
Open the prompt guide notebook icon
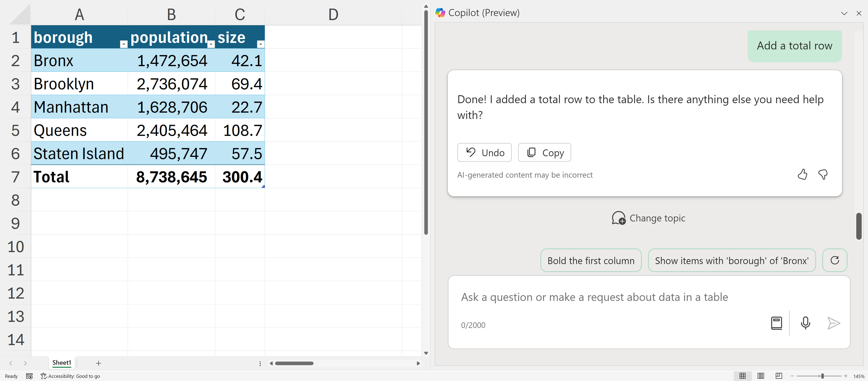pyautogui.click(x=776, y=323)
